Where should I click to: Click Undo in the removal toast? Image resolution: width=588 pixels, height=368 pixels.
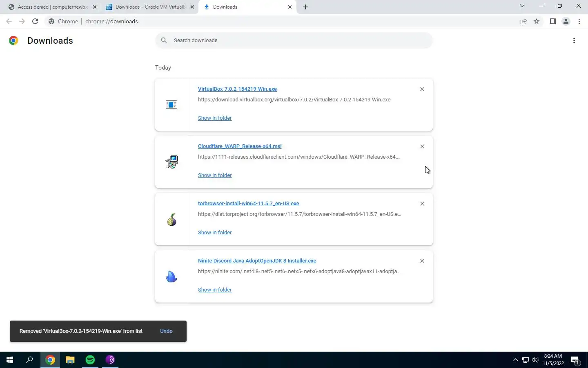(x=166, y=331)
